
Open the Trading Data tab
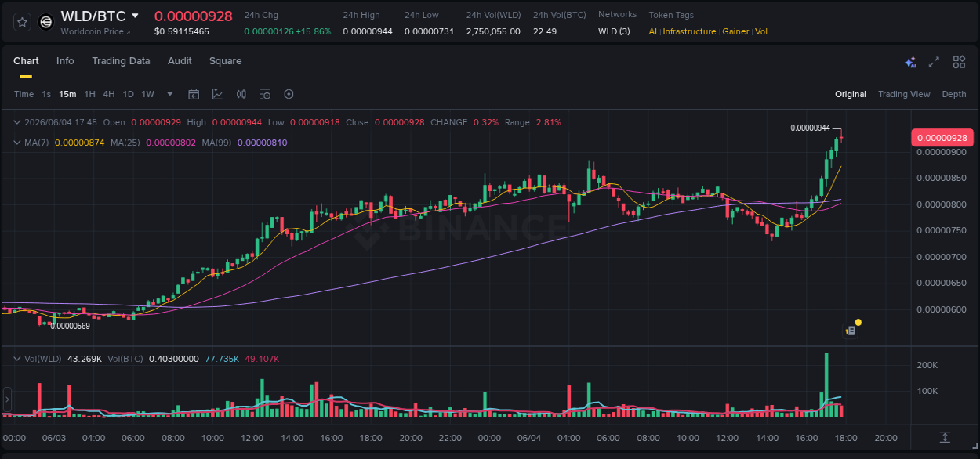pyautogui.click(x=121, y=61)
